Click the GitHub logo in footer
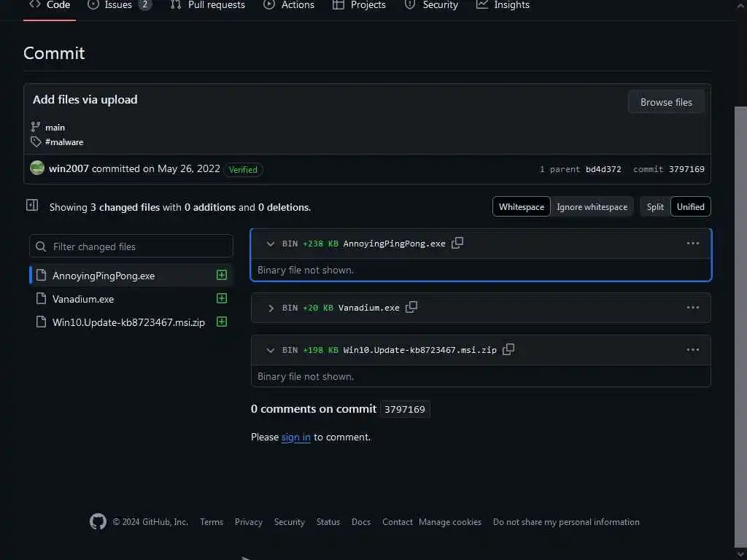Screen dimensions: 747x560 [x=98, y=521]
